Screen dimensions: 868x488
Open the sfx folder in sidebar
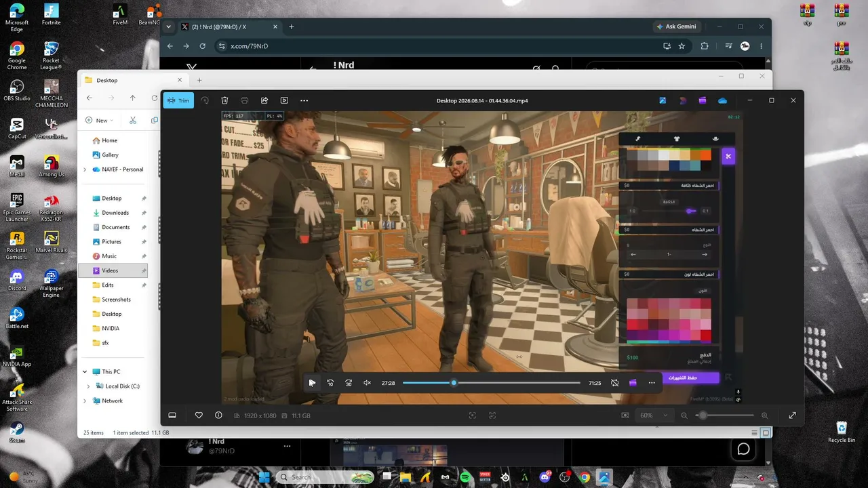pos(105,343)
